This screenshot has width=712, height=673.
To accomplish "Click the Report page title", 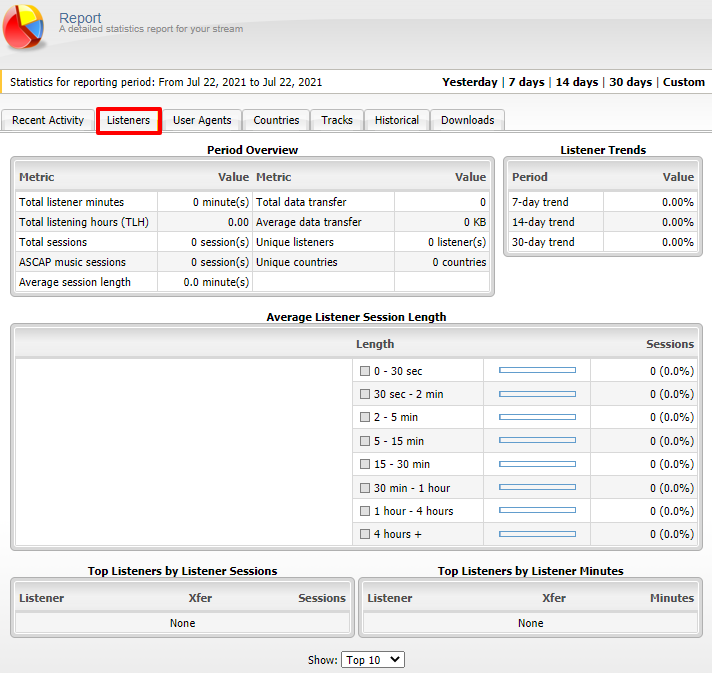I will click(80, 18).
